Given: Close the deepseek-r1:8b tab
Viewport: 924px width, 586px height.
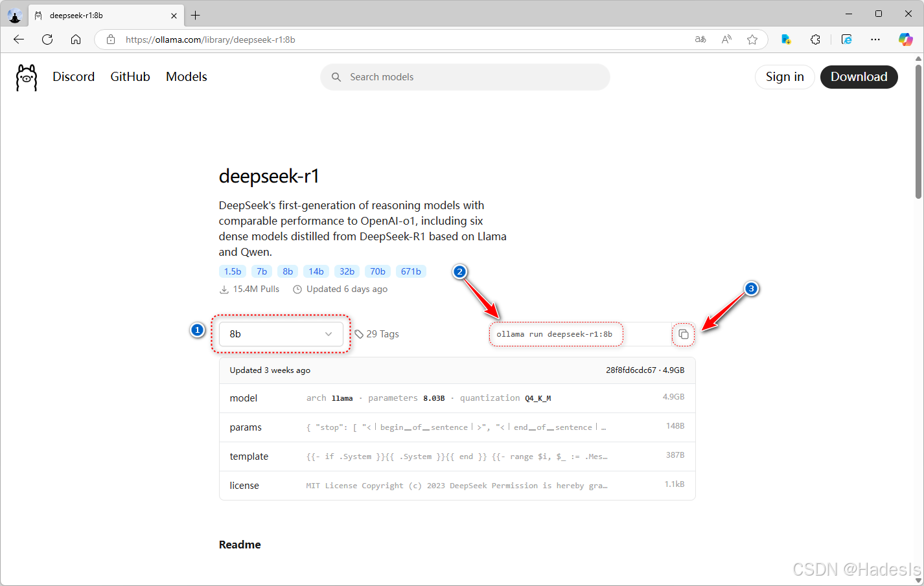Looking at the screenshot, I should pyautogui.click(x=174, y=16).
